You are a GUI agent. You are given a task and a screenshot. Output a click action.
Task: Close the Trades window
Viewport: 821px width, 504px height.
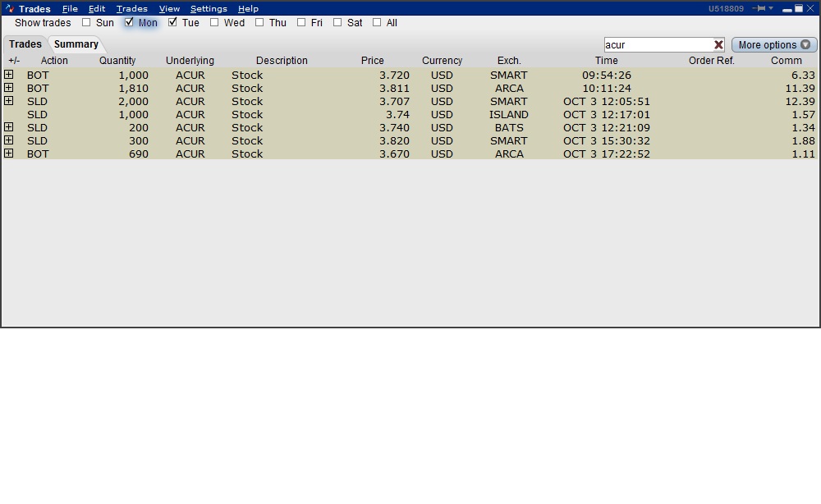(x=810, y=8)
